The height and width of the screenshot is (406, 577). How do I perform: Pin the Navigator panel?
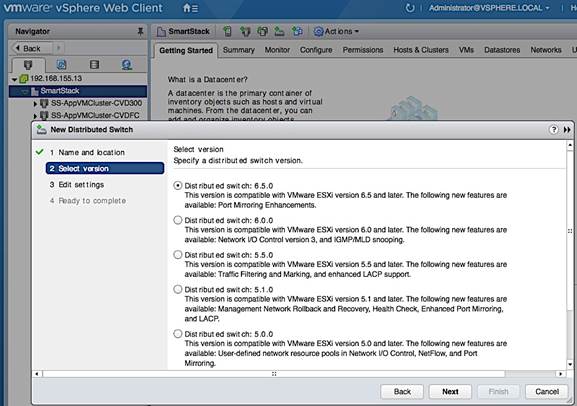click(140, 31)
